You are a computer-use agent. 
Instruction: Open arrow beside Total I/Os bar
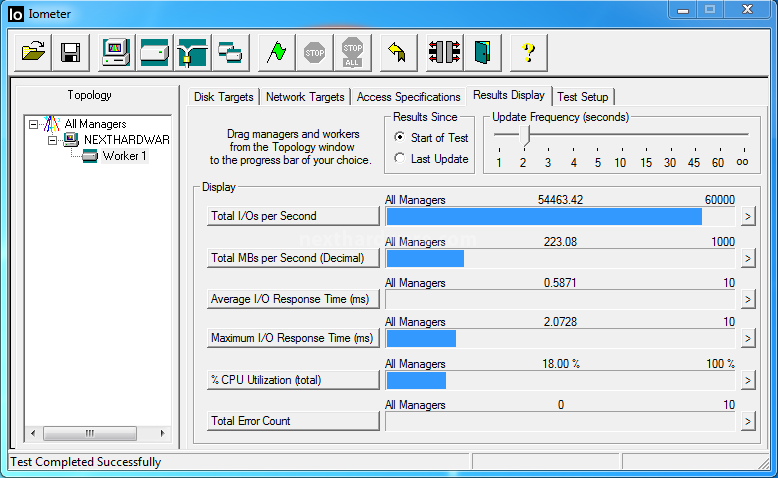(x=748, y=217)
